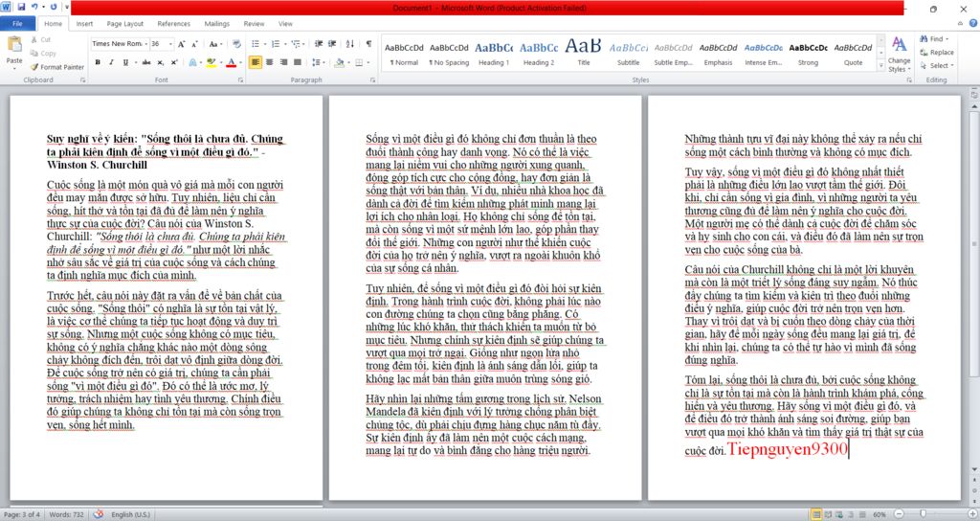Open the Insert ribbon tab

click(x=84, y=23)
